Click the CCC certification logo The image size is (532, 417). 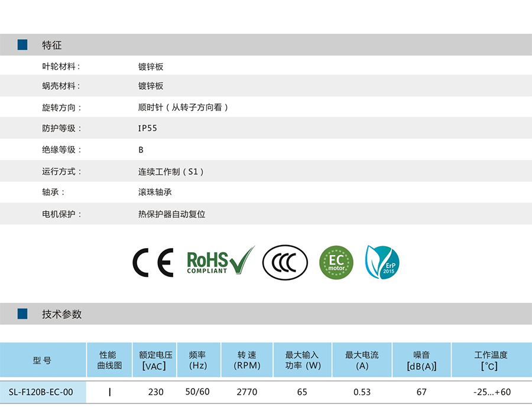286,263
